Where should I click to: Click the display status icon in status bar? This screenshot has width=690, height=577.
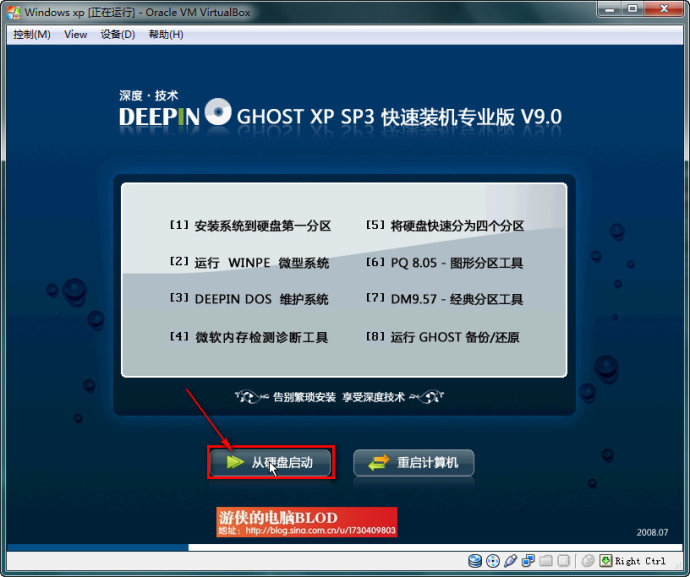click(564, 561)
